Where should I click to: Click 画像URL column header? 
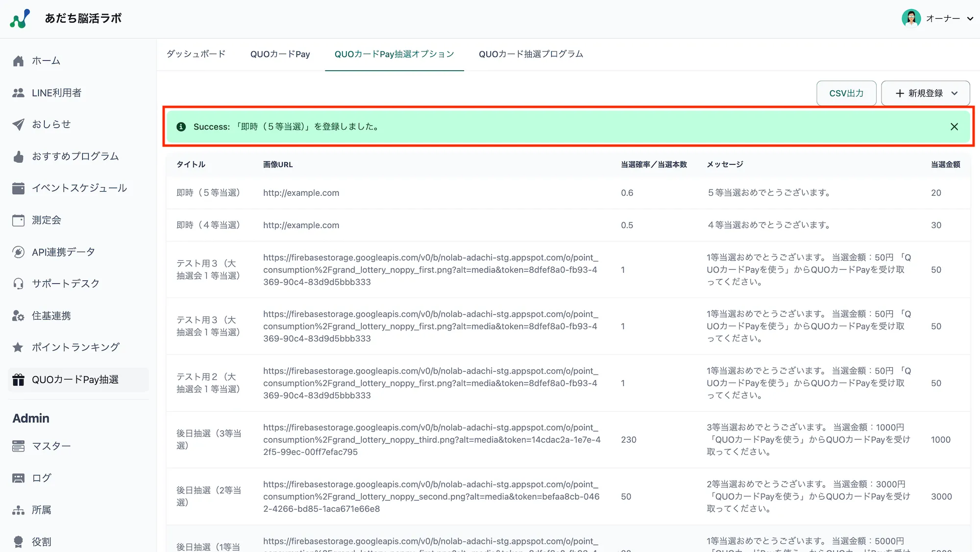pos(278,165)
